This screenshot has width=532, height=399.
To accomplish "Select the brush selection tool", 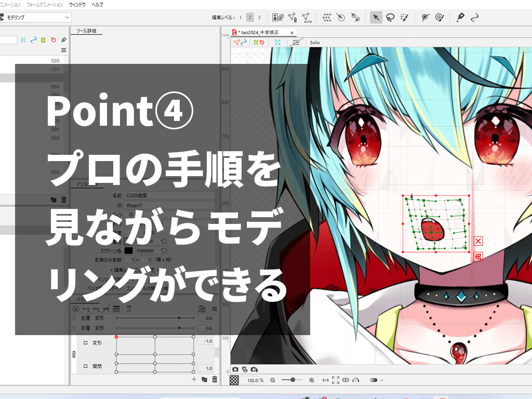I will (404, 17).
